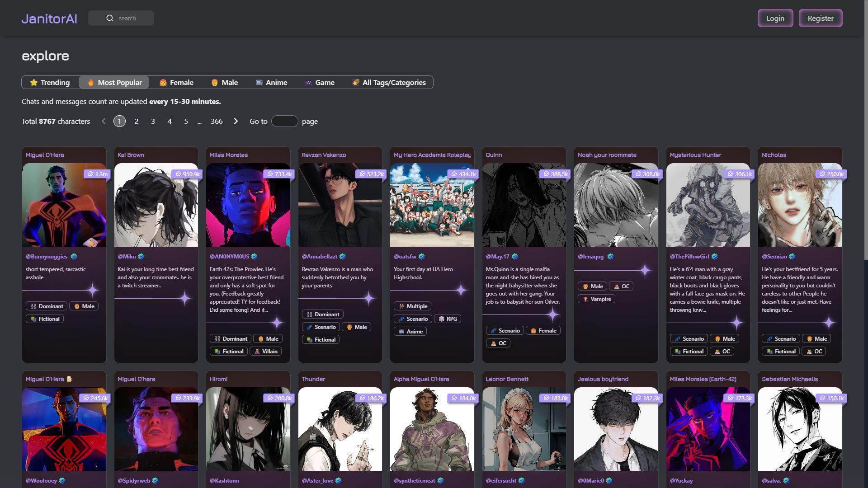Click the 1.3m chat count badge
The height and width of the screenshot is (488, 868).
click(x=97, y=174)
